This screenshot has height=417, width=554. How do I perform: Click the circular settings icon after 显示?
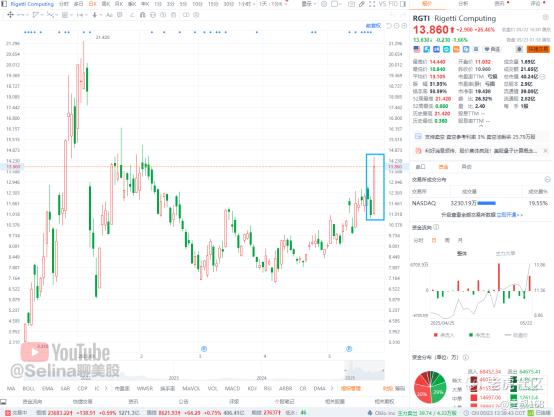pyautogui.click(x=324, y=4)
